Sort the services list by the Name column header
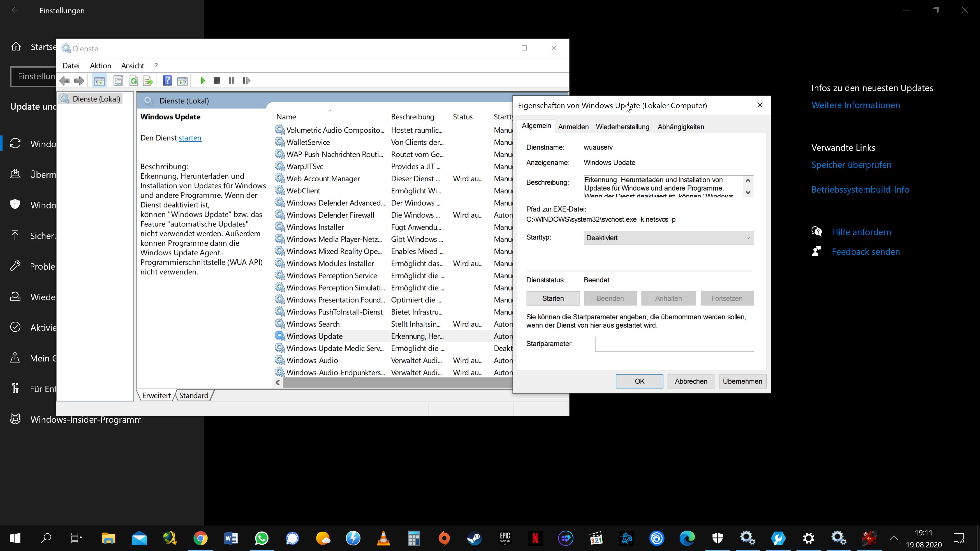Image resolution: width=980 pixels, height=551 pixels. click(x=286, y=117)
